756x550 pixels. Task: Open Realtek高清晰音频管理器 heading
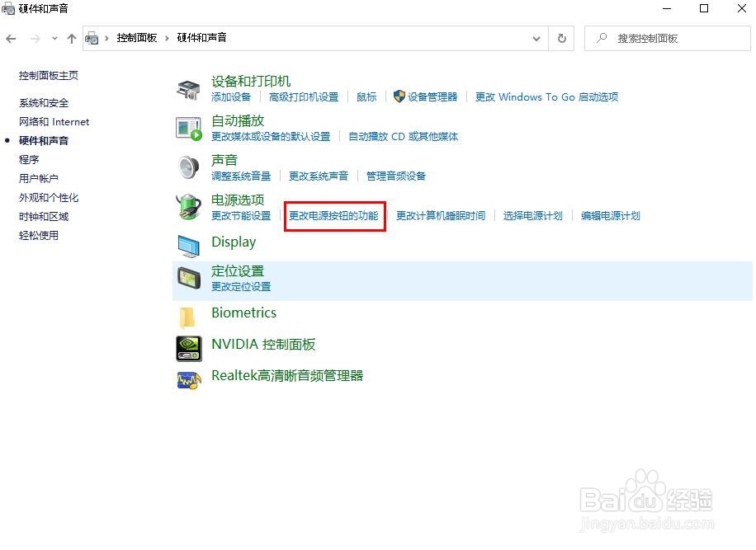(x=287, y=376)
